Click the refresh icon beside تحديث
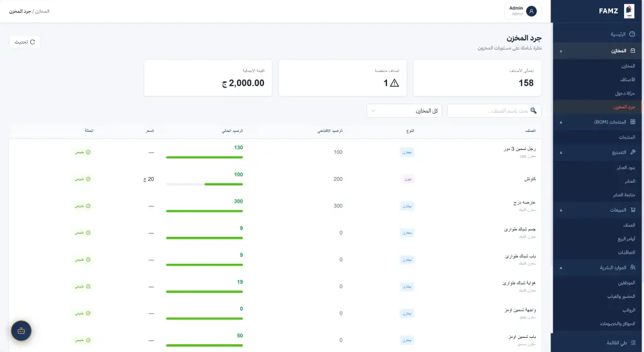644x352 pixels. 32,42
